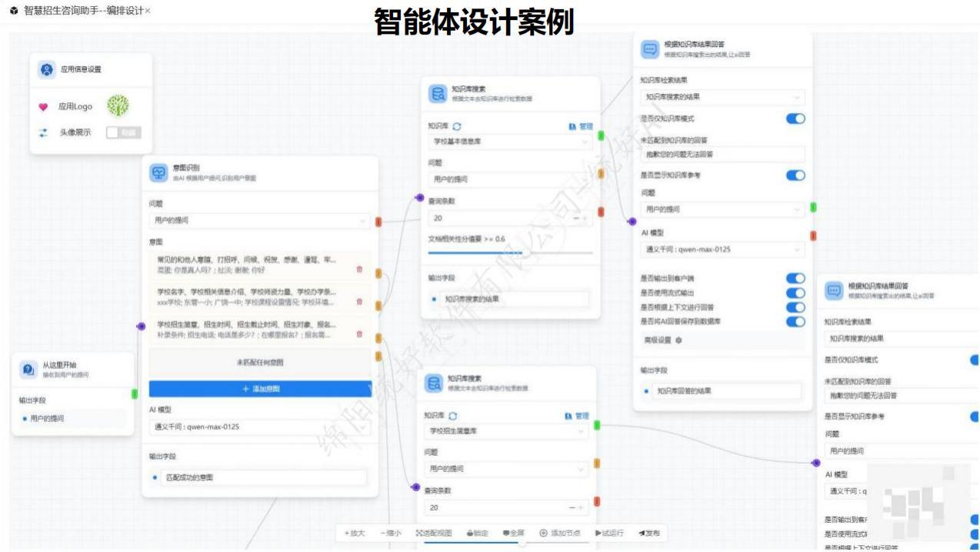Delete the 学校招生简章 intent row
The height and width of the screenshot is (552, 980).
pos(359,334)
